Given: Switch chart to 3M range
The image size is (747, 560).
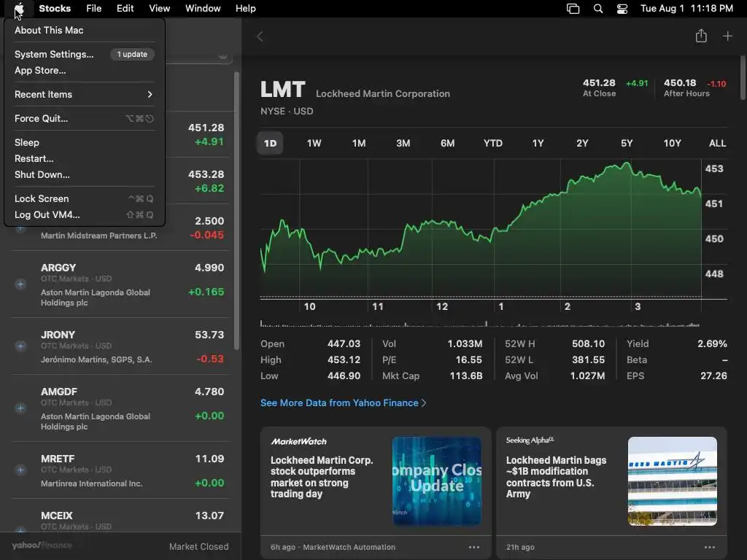Looking at the screenshot, I should [x=403, y=144].
